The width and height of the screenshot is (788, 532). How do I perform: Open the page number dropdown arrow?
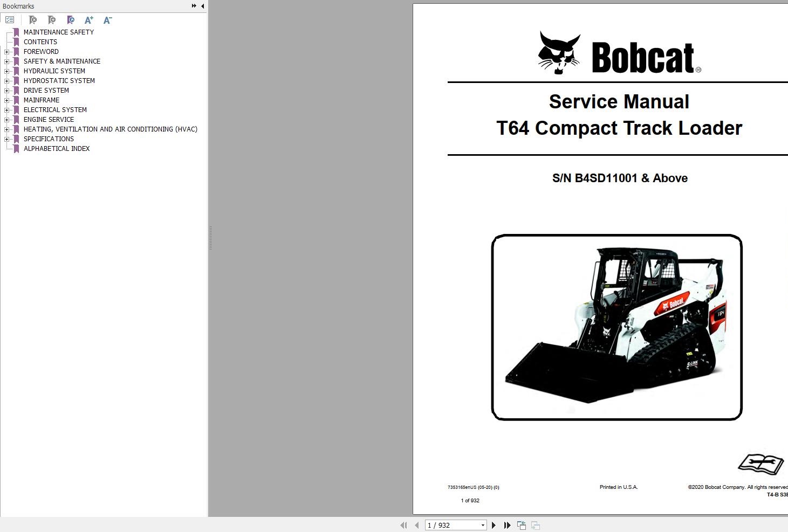pyautogui.click(x=483, y=525)
